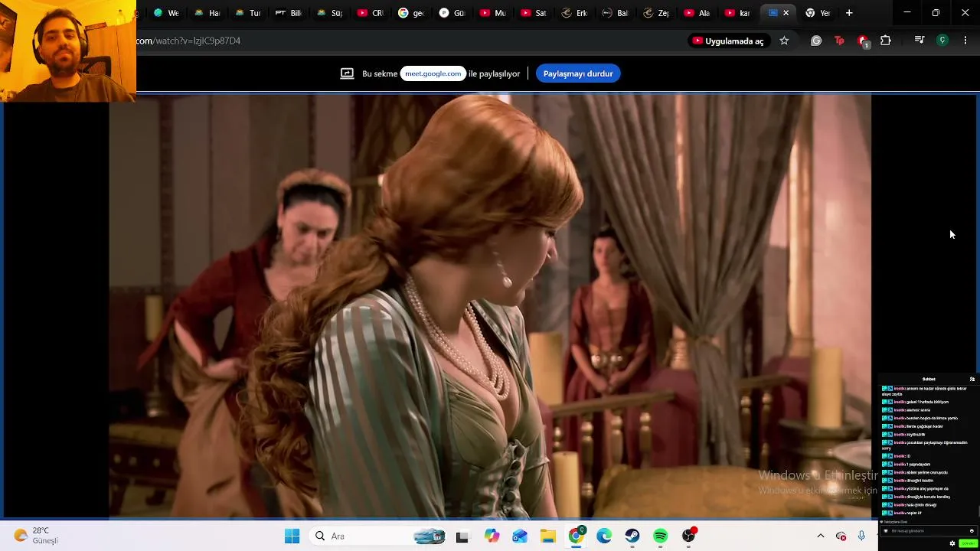Click the screen share icon beside Bu sekme

(x=347, y=73)
